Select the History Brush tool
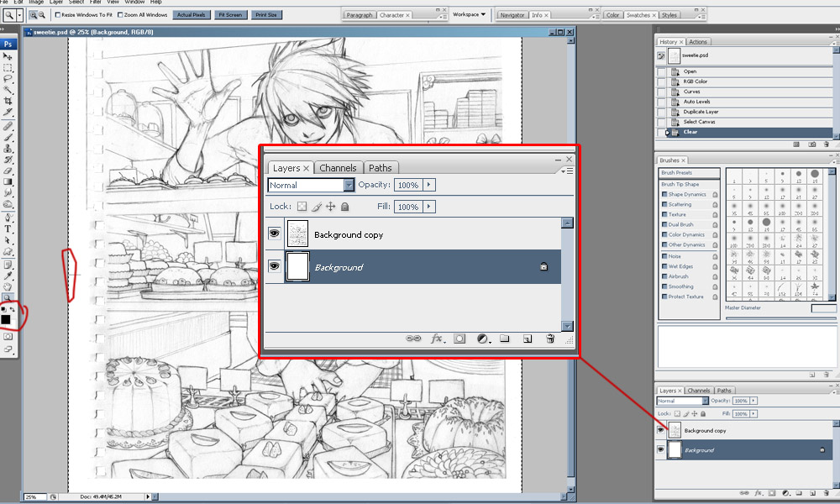 point(8,160)
